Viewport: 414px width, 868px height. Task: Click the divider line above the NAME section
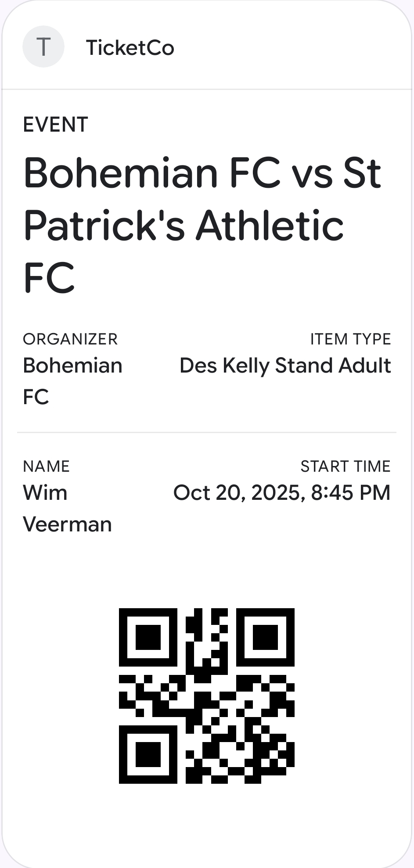point(206,433)
